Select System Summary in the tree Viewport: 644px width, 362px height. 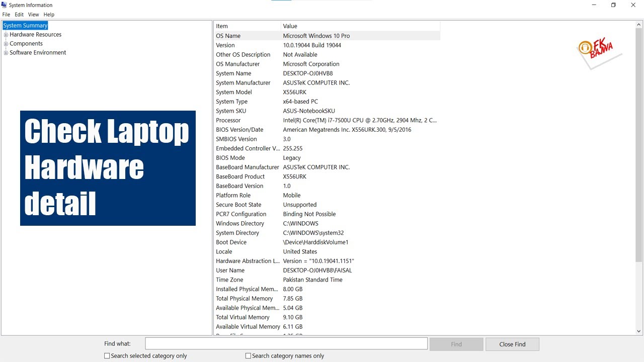(x=25, y=26)
